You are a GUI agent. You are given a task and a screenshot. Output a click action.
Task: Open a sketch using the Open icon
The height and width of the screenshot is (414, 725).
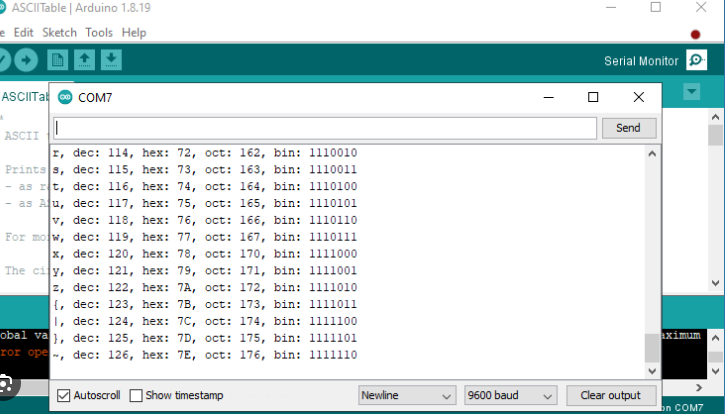click(x=86, y=60)
